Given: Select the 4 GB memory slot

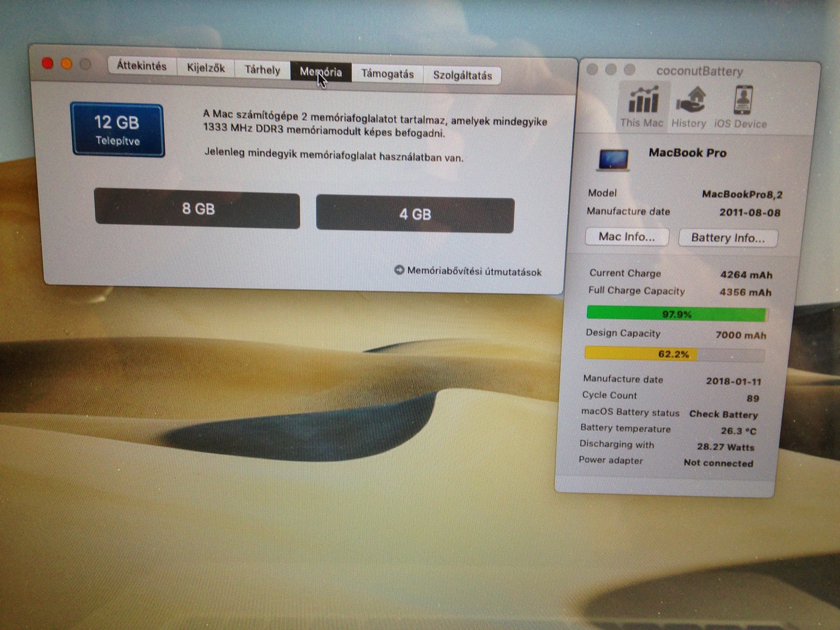Looking at the screenshot, I should coord(415,214).
